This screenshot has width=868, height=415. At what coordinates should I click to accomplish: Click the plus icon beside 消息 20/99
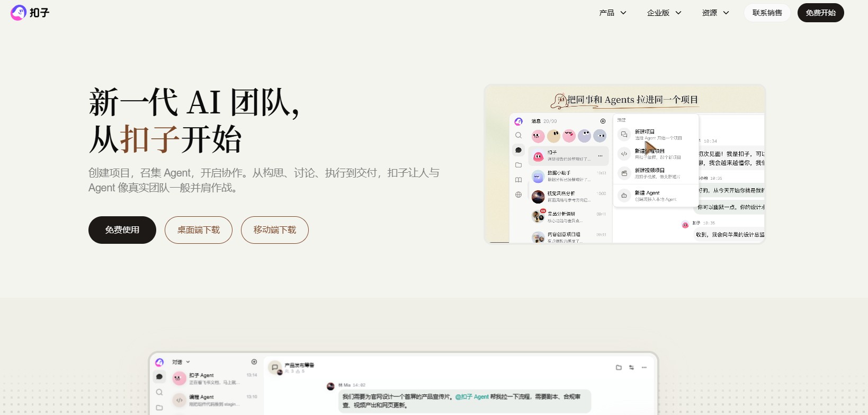tap(603, 121)
